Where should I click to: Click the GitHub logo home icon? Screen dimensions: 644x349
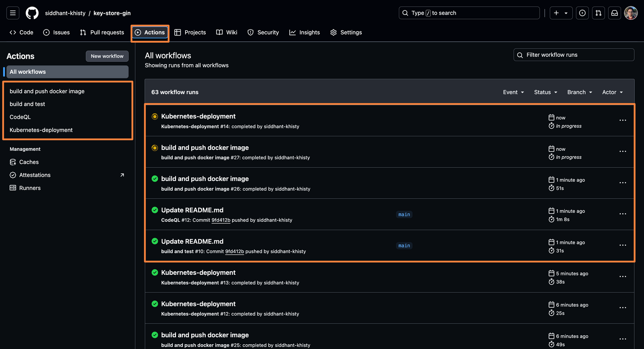[32, 13]
